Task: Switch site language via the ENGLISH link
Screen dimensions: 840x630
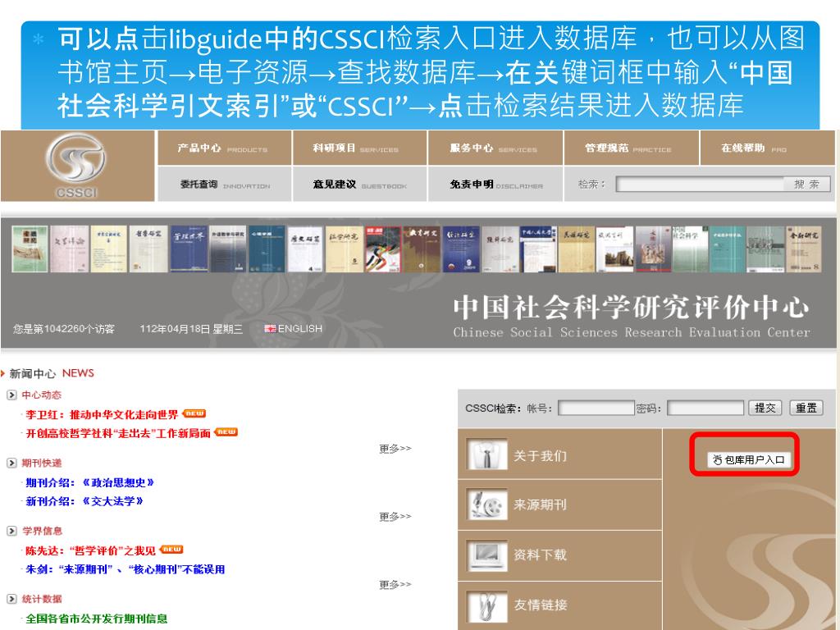Action: click(300, 328)
